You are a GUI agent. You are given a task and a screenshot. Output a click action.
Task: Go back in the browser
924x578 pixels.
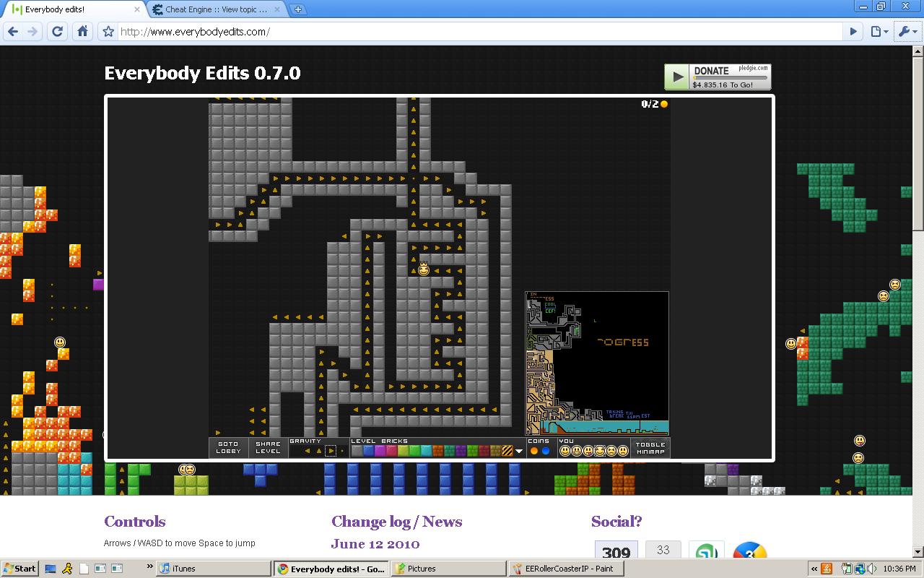coord(13,31)
